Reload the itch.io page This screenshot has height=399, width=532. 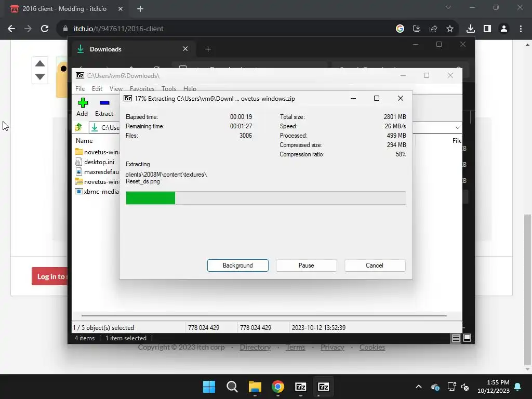(x=45, y=29)
